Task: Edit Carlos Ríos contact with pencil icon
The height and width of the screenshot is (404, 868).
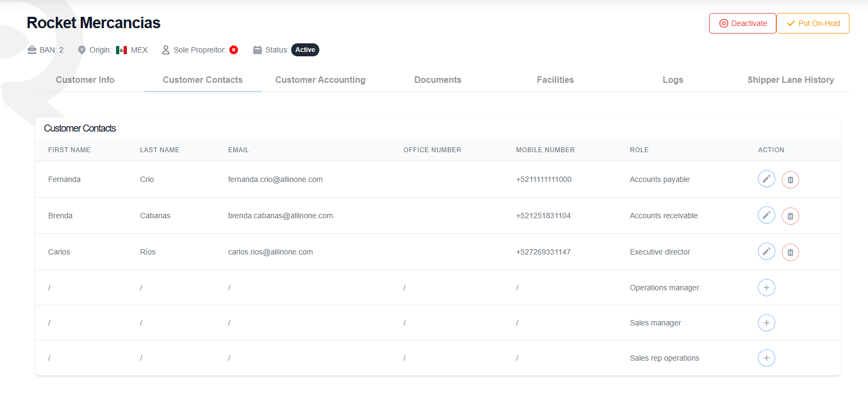Action: [766, 251]
